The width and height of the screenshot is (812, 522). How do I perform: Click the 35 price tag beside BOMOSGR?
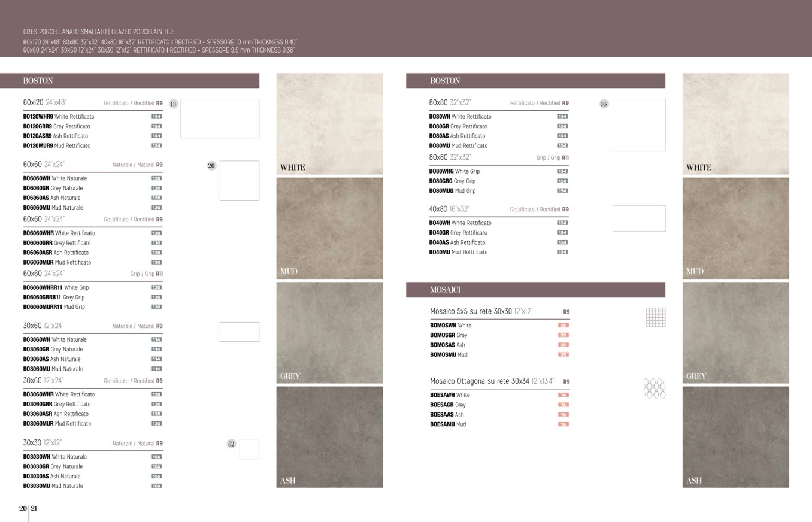[563, 335]
